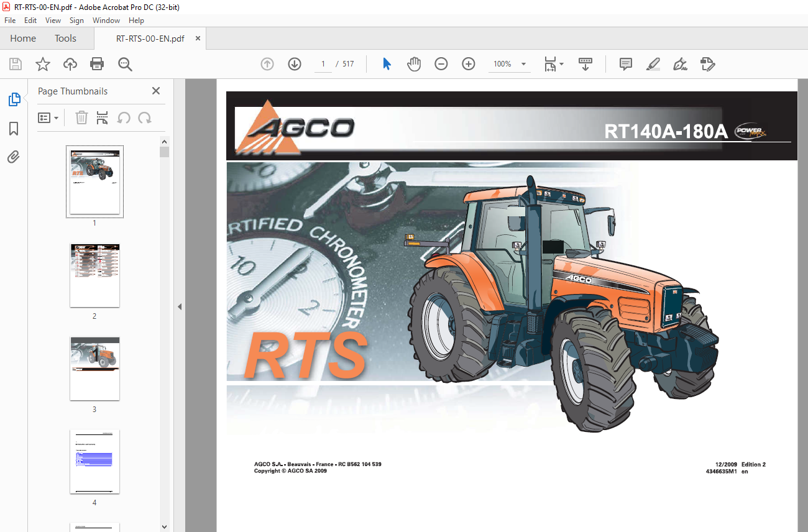Screen dimensions: 808x532
Task: Open thumbnails options dropdown
Action: [48, 117]
